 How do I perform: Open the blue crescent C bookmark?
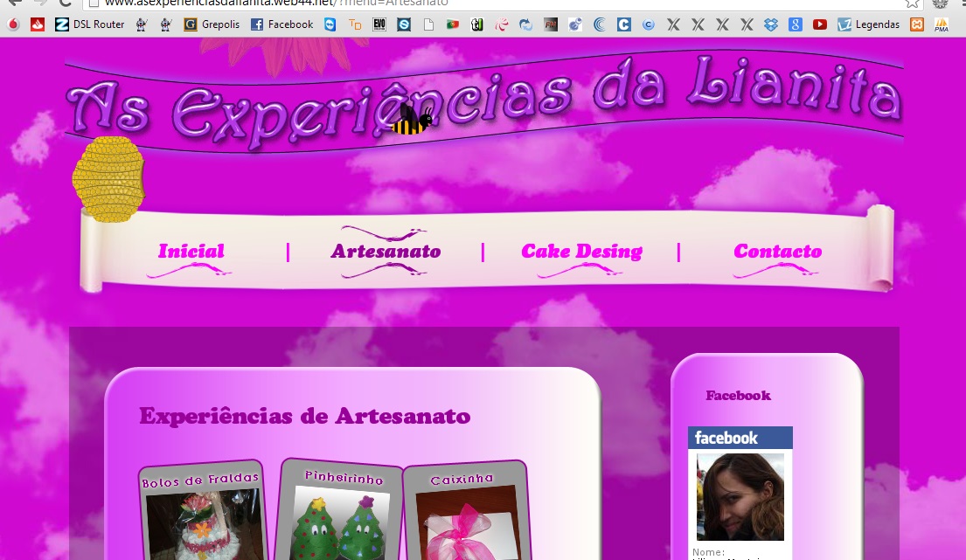click(600, 24)
